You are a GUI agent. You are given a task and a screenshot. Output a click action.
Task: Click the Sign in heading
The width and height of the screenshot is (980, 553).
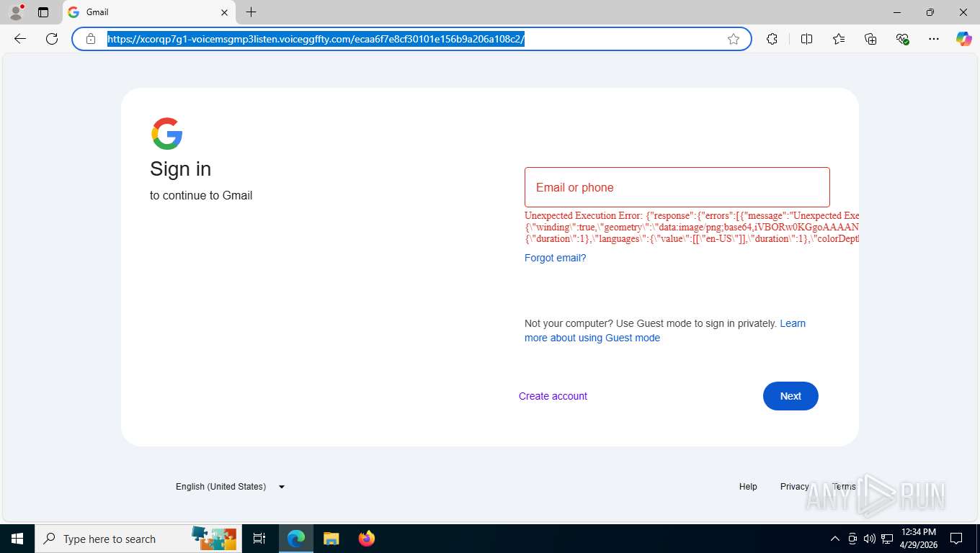[x=180, y=168]
